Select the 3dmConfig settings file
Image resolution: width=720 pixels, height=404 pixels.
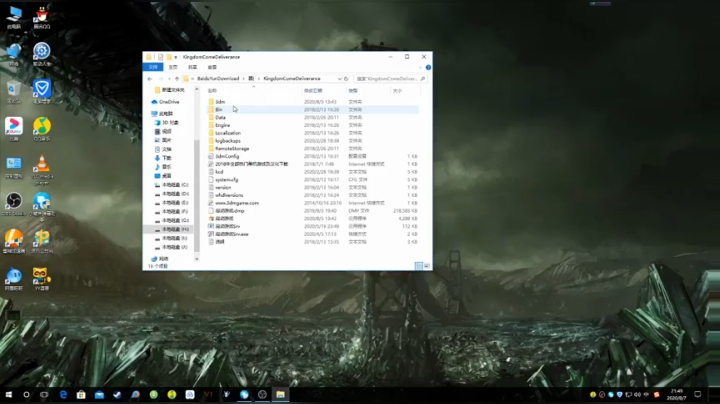point(227,156)
